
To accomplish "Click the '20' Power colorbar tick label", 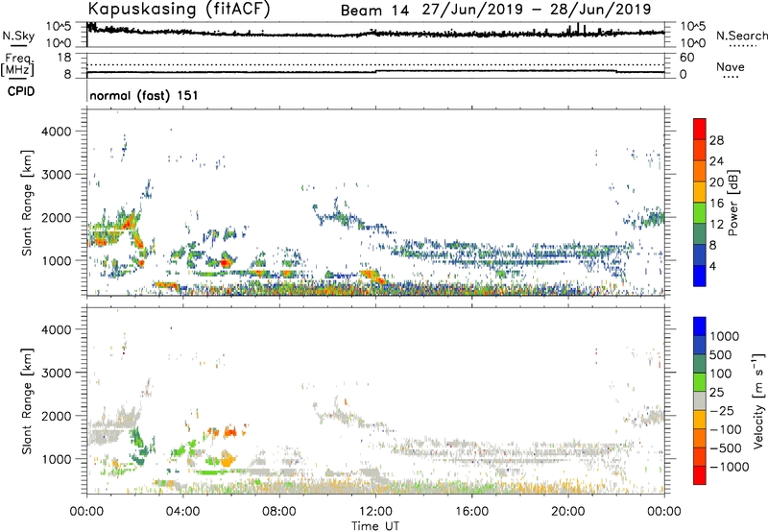I will [x=716, y=182].
